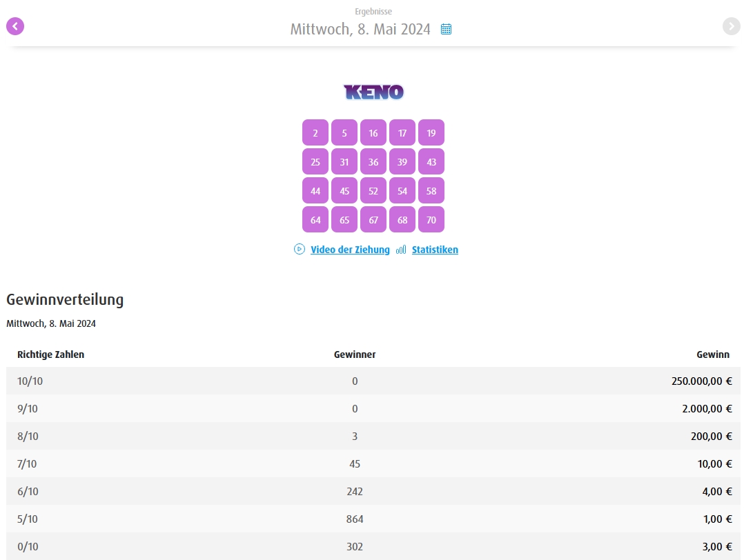Image resolution: width=744 pixels, height=560 pixels.
Task: Click the 6/10 row label
Action: pyautogui.click(x=28, y=491)
